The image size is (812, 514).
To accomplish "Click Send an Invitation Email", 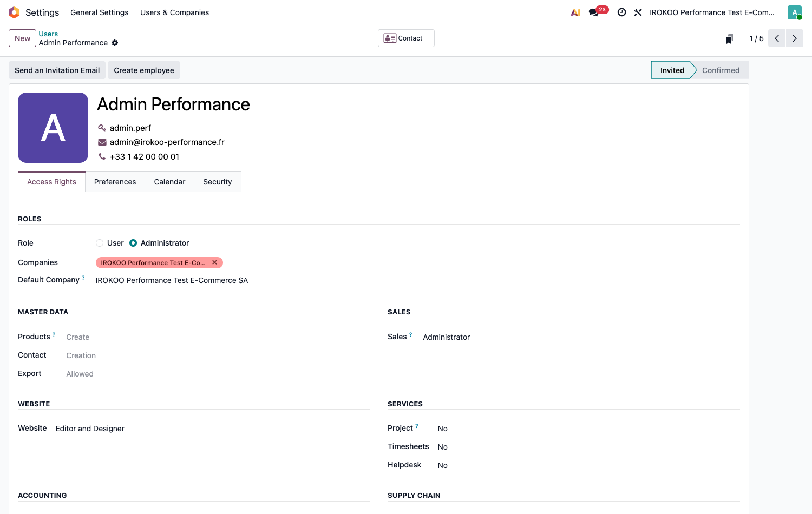I will pyautogui.click(x=57, y=70).
